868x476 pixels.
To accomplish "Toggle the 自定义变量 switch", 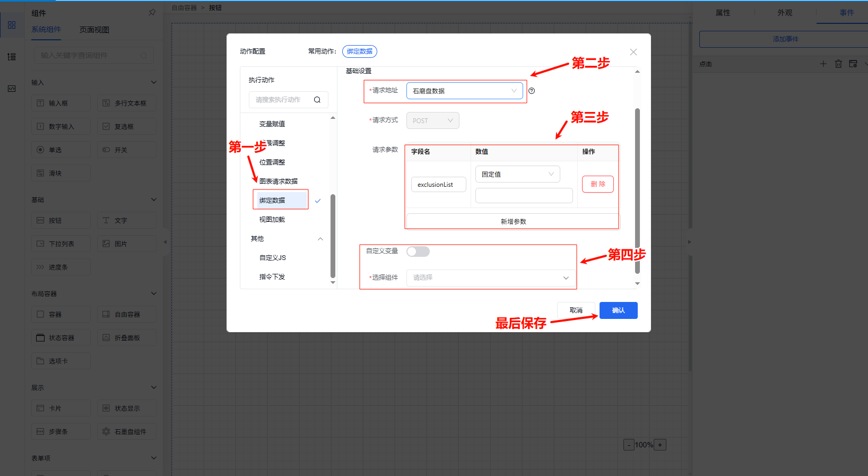I will [418, 252].
